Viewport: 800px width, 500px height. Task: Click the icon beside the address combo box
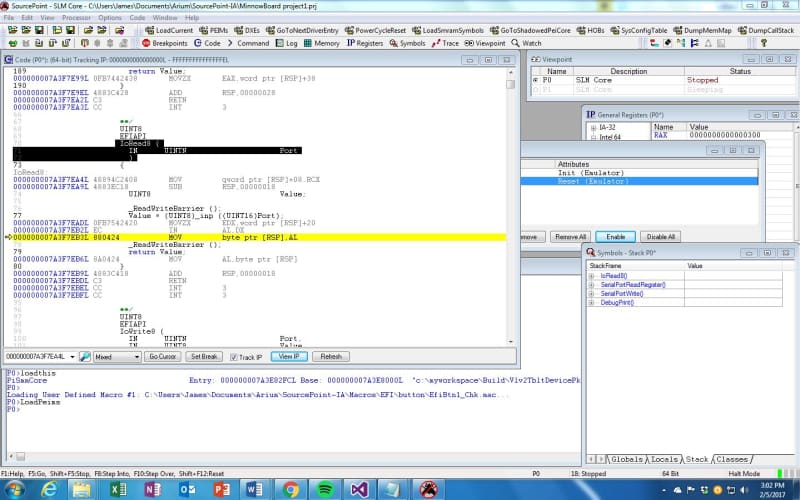click(85, 357)
